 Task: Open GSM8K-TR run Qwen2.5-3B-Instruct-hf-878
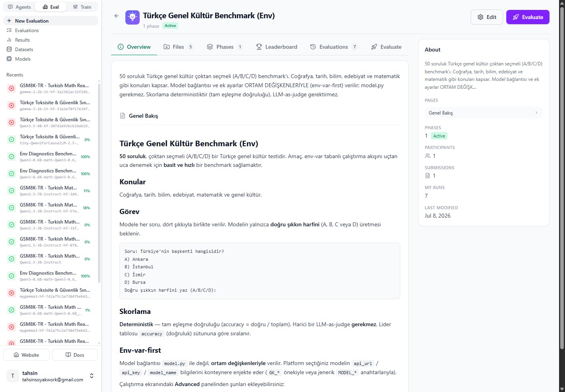point(50,241)
